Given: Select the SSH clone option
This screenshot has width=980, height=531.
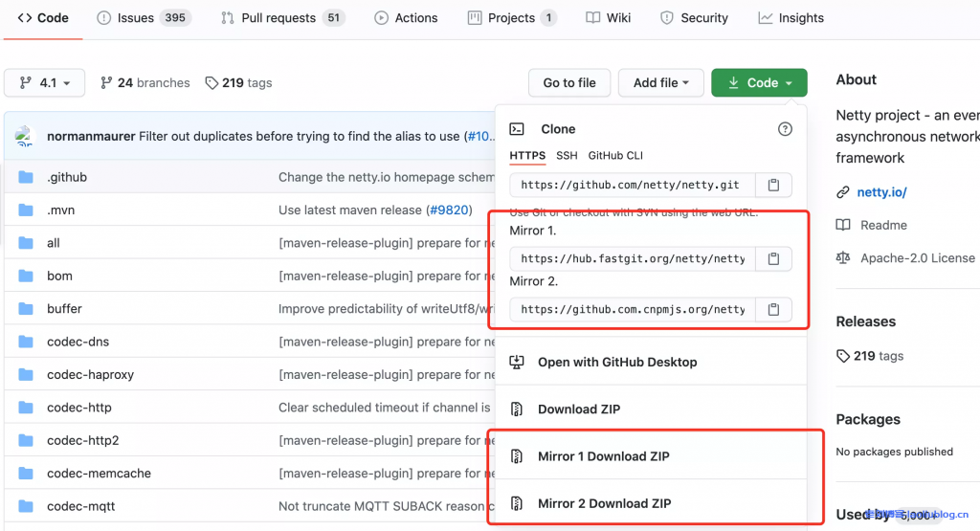Looking at the screenshot, I should coord(567,155).
